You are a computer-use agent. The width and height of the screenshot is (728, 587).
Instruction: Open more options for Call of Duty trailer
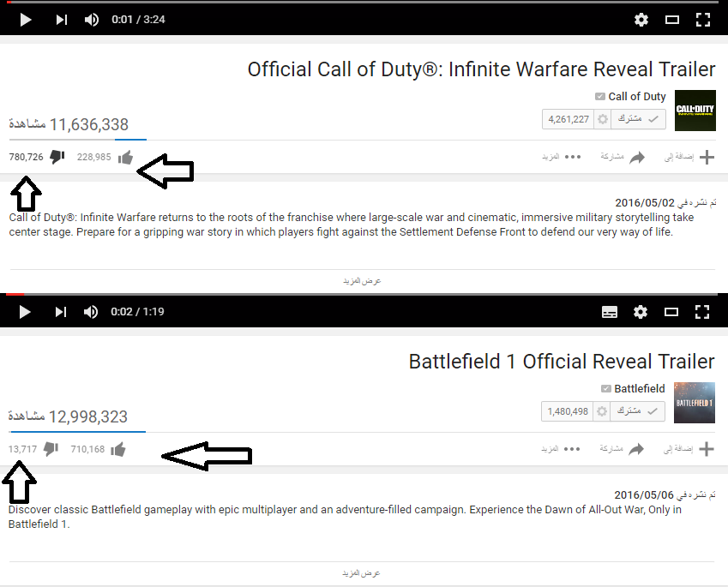(x=562, y=157)
